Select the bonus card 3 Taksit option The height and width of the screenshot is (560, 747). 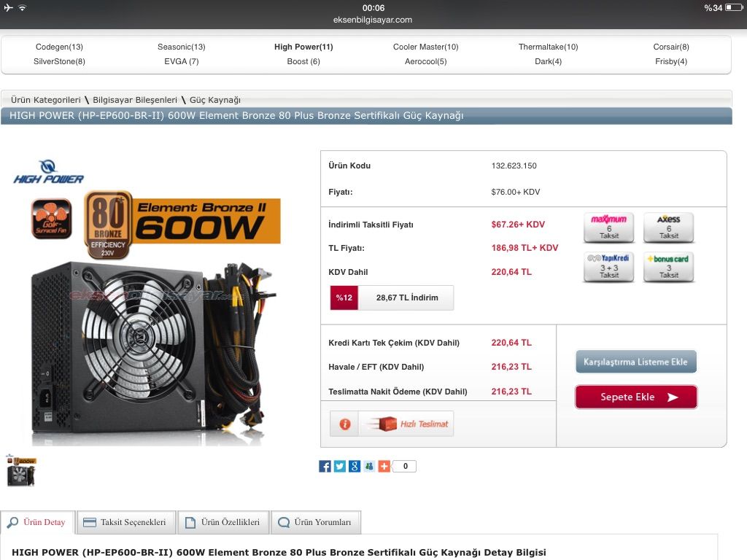click(x=668, y=267)
